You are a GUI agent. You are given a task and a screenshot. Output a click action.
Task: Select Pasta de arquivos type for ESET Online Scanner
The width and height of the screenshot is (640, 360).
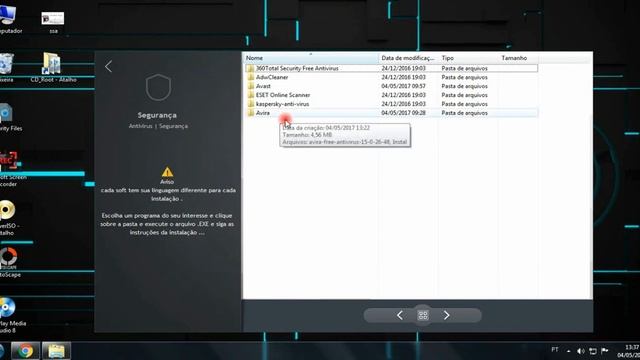coord(464,95)
